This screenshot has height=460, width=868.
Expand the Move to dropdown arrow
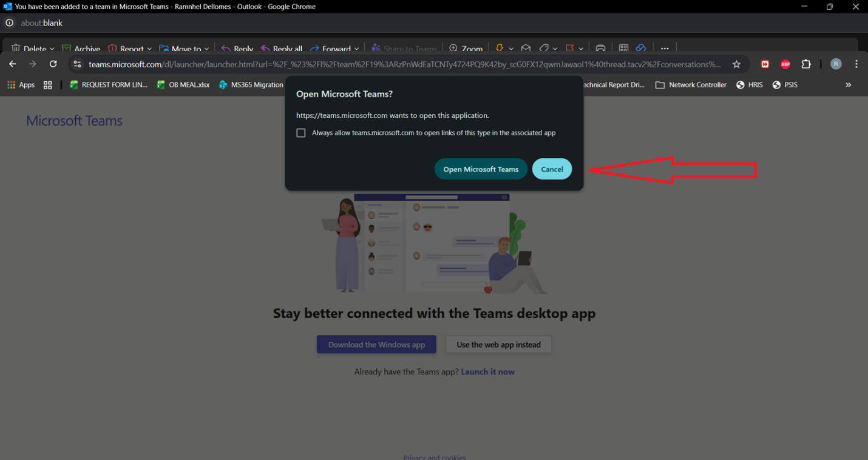pyautogui.click(x=207, y=49)
